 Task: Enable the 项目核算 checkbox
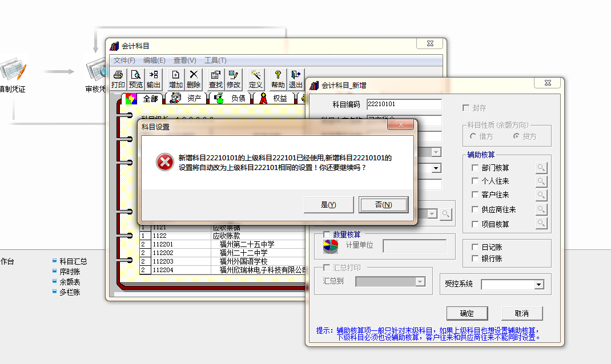pos(475,224)
